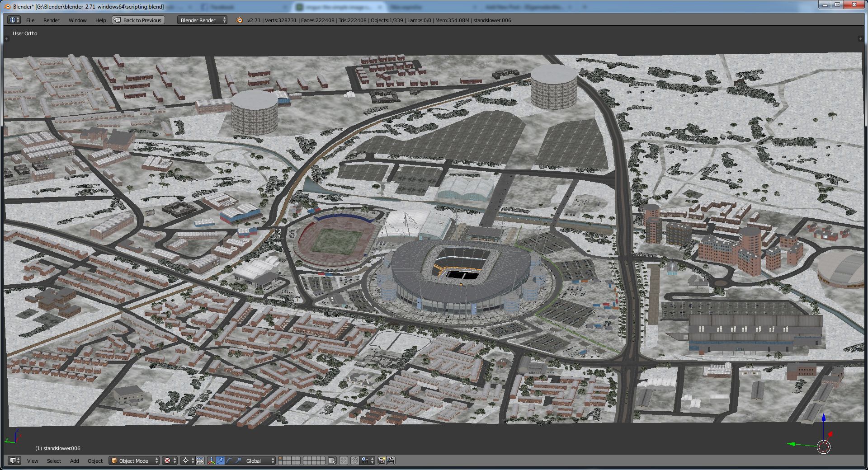Image resolution: width=868 pixels, height=470 pixels.
Task: Toggle manipulate center points button
Action: (x=200, y=461)
